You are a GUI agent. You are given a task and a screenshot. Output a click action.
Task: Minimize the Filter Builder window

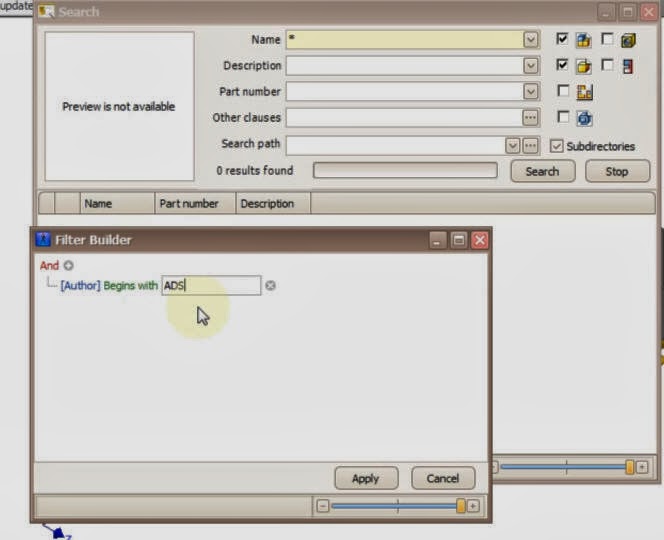coord(437,240)
